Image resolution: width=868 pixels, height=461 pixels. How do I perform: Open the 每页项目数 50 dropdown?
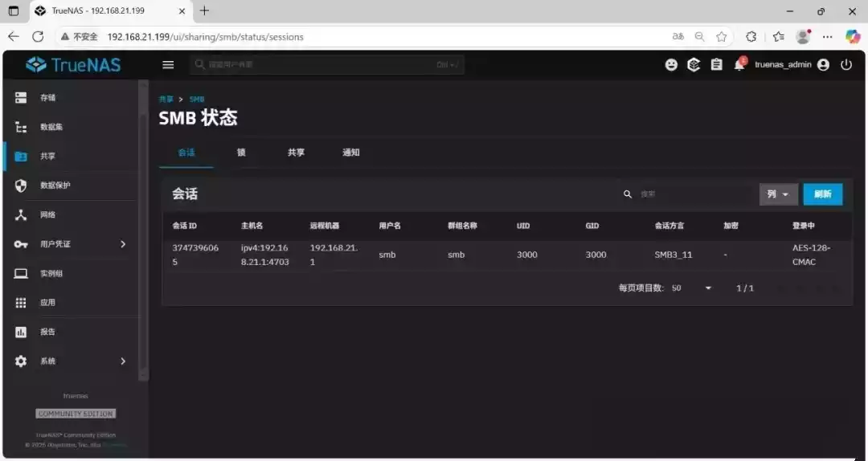(x=691, y=288)
